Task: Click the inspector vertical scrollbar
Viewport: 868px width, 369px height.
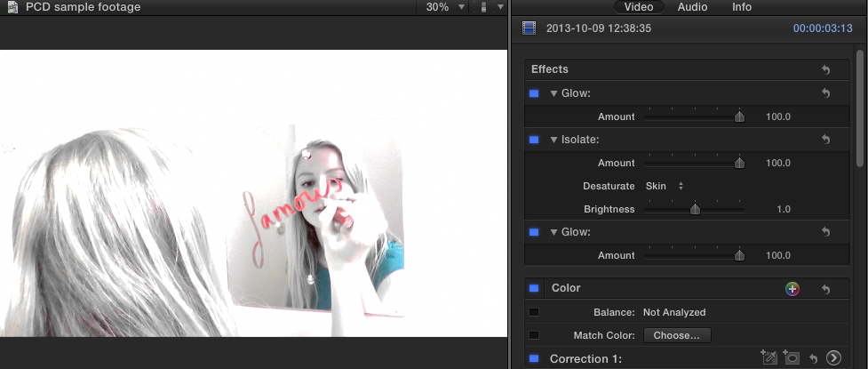Action: (x=860, y=108)
